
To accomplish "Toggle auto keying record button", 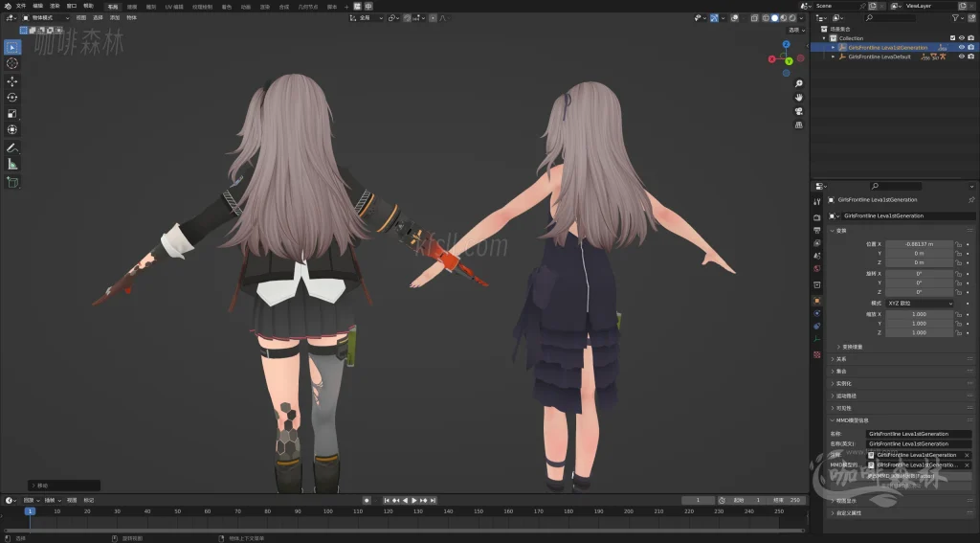I will click(x=367, y=501).
